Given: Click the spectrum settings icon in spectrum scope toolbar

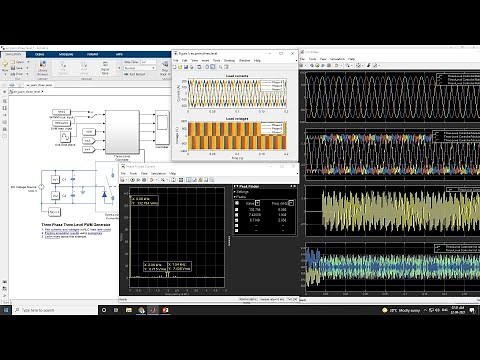Looking at the screenshot, I should (x=181, y=180).
